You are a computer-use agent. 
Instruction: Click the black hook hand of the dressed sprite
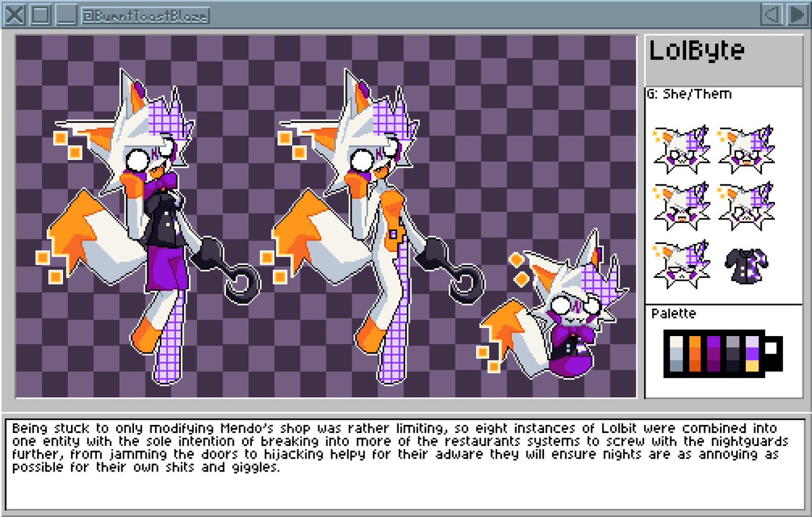click(228, 270)
